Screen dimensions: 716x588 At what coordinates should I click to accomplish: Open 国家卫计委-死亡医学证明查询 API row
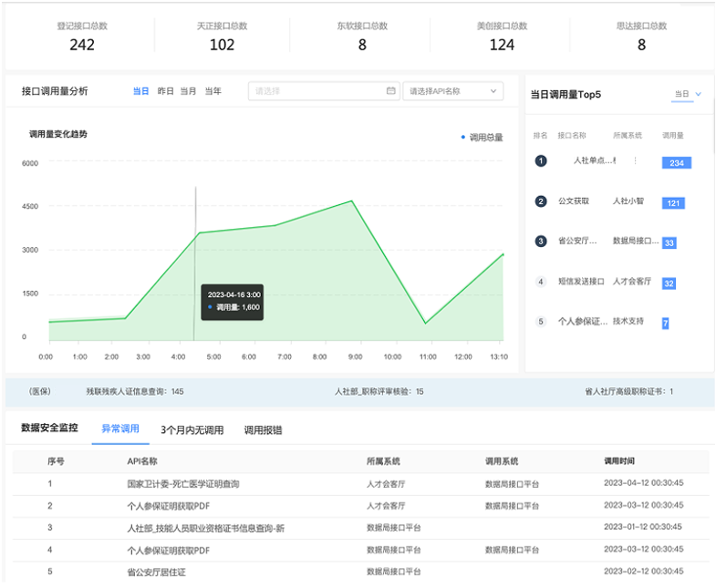[x=361, y=484]
